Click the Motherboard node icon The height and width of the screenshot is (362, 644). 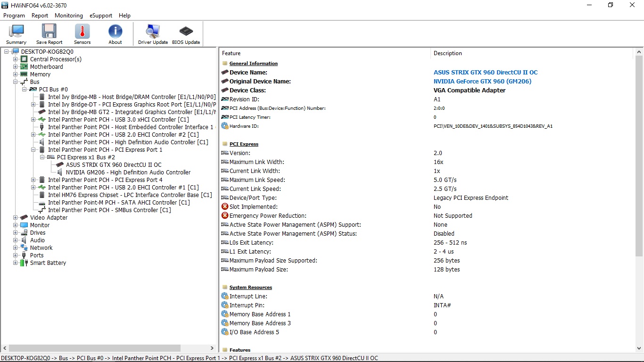click(x=24, y=67)
